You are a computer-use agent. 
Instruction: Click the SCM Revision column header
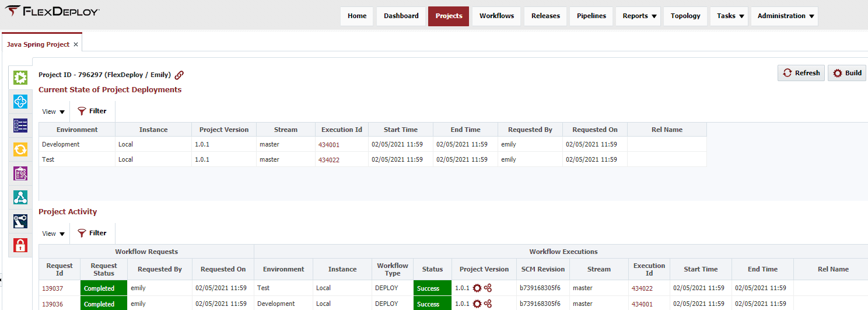pos(543,269)
